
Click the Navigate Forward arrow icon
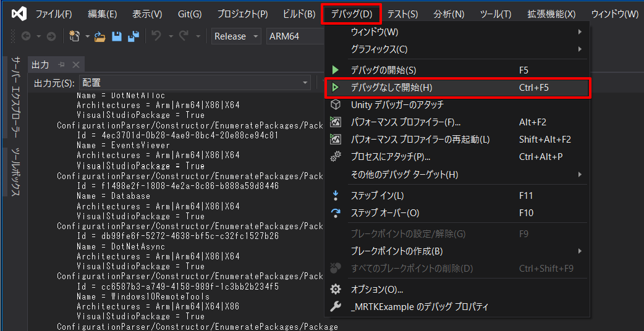click(51, 36)
